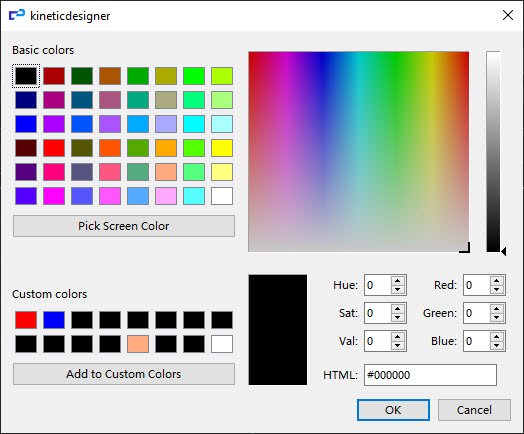Select the dark green swatch in top row
This screenshot has width=524, height=434.
pos(82,76)
